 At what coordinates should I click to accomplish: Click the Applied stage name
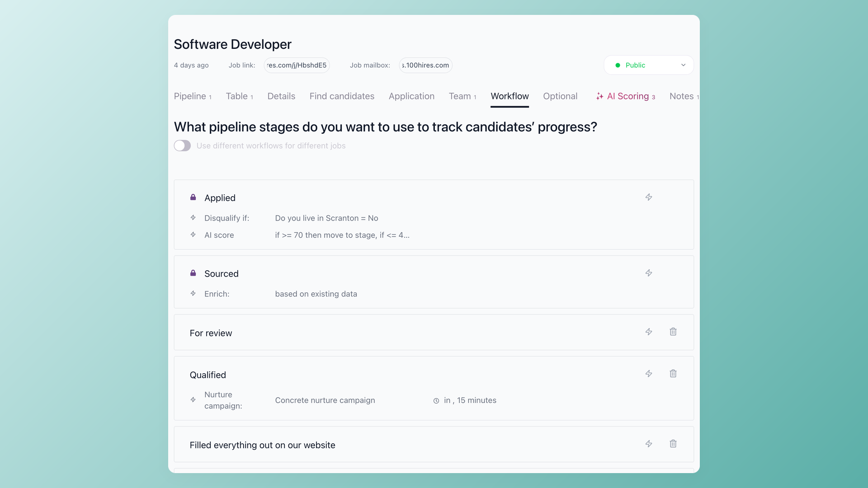click(x=220, y=198)
